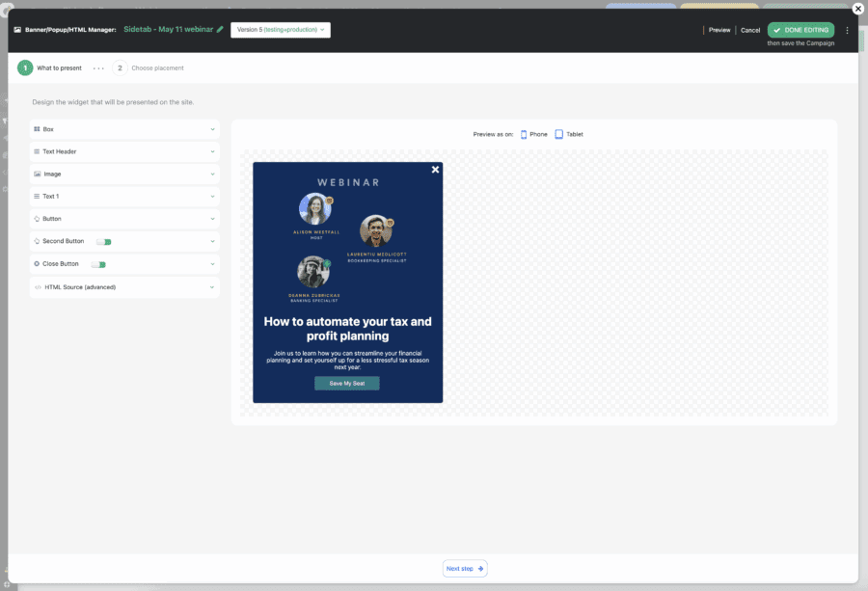Viewport: 868px width, 591px height.
Task: Toggle the Close Button switch
Action: 97,264
